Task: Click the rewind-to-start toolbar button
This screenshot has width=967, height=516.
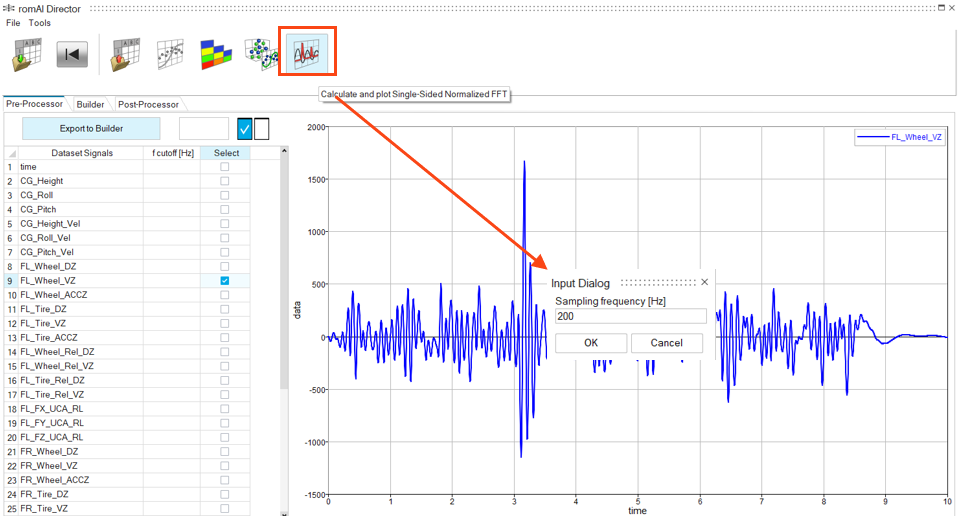Action: click(x=72, y=54)
